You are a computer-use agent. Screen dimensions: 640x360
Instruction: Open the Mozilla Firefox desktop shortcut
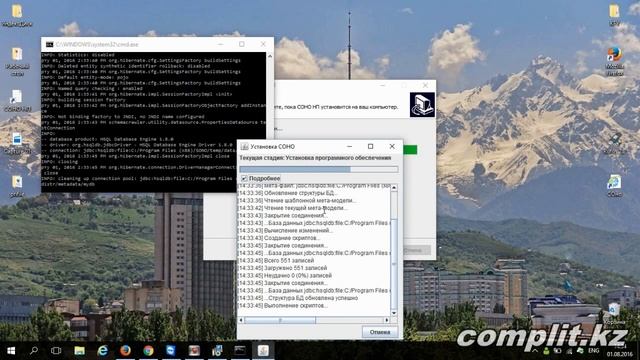coord(614,61)
